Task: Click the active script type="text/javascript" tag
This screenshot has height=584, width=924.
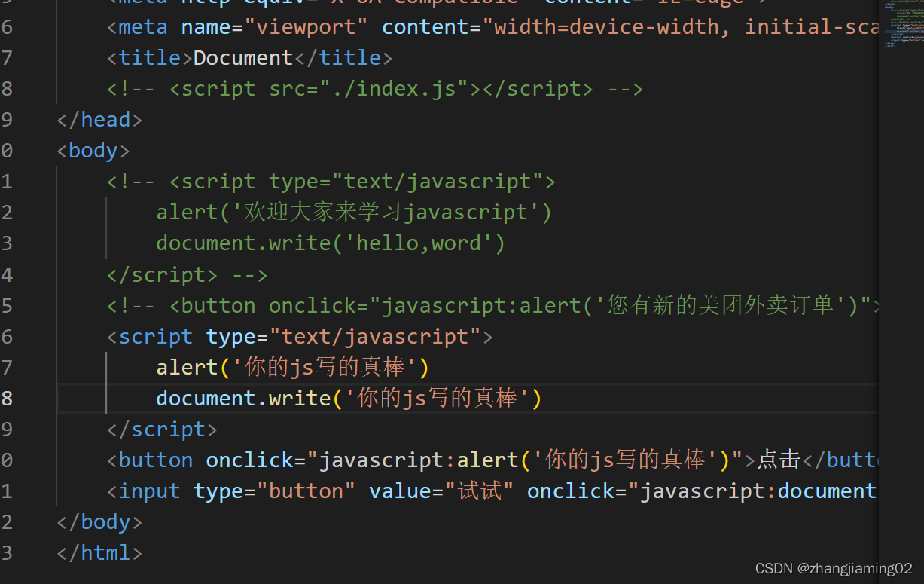Action: 300,336
